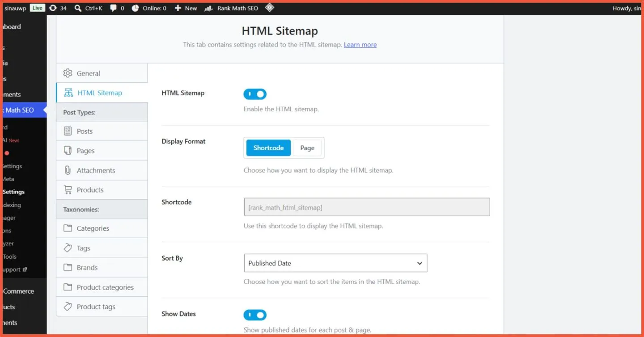644x337 pixels.
Task: Click the Attachments paperclip icon
Action: (x=68, y=170)
